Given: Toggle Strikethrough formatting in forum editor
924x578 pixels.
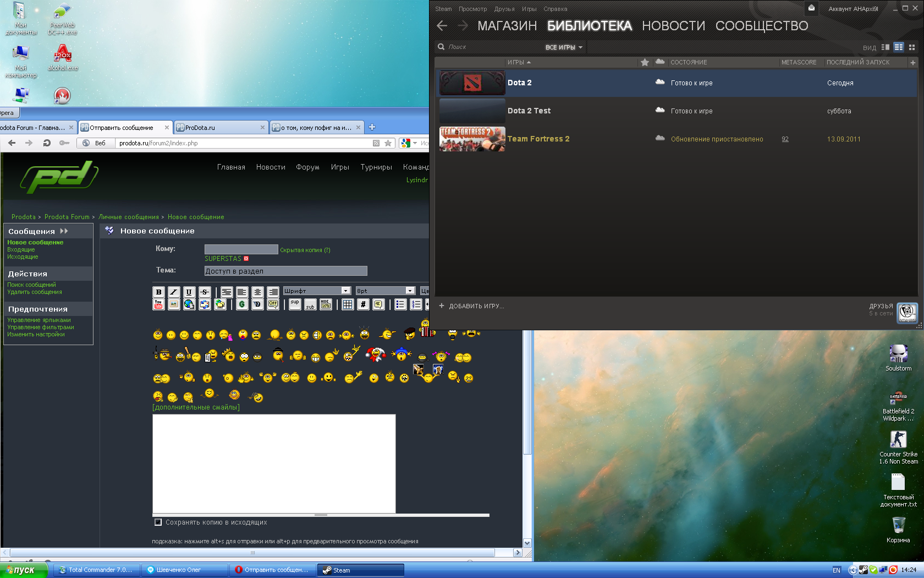Looking at the screenshot, I should click(205, 292).
